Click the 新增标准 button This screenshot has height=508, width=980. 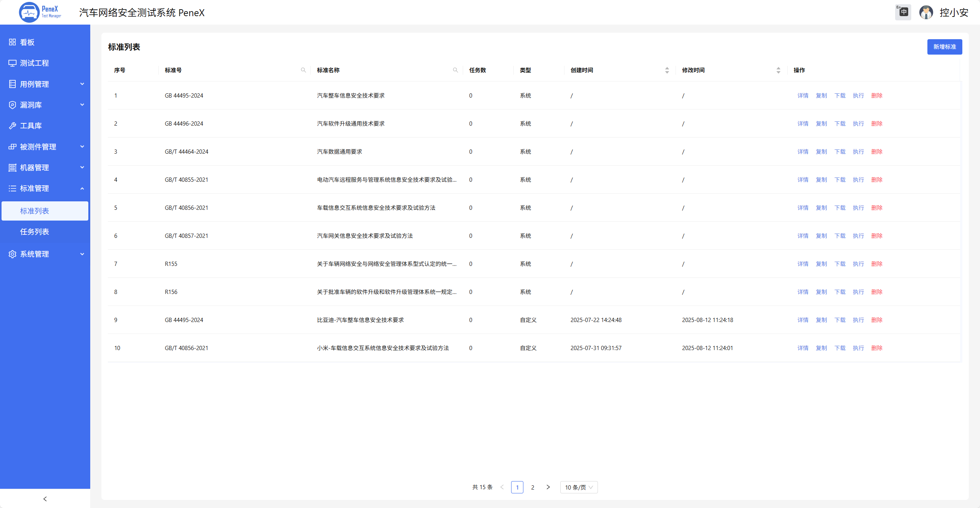[x=945, y=46]
